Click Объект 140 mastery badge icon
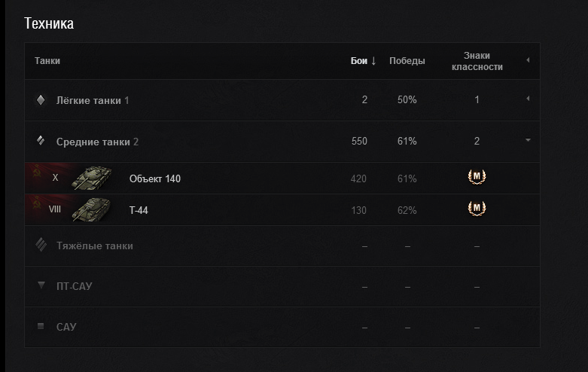The height and width of the screenshot is (372, 588). click(477, 178)
